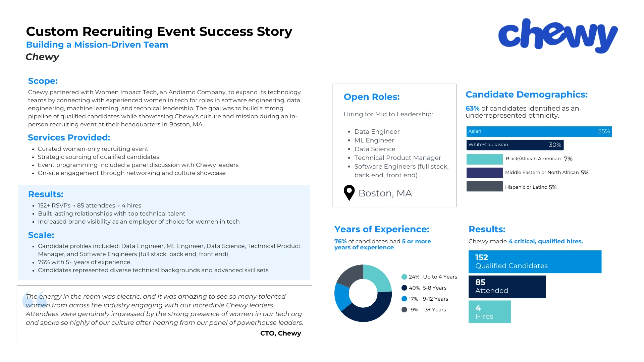Click the 'CTO, Chewy' attribution
The image size is (644, 362).
pos(280,333)
